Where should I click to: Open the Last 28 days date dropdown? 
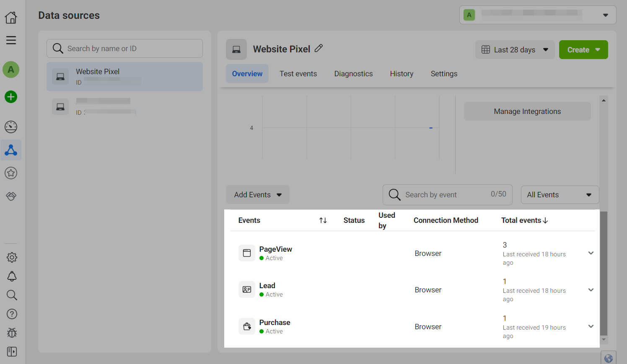tap(515, 50)
